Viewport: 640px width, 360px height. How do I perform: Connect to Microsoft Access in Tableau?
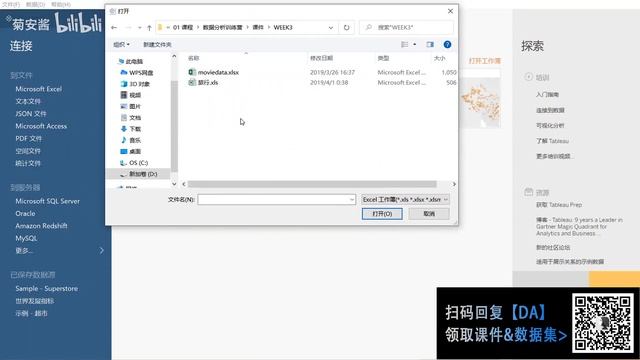(41, 126)
